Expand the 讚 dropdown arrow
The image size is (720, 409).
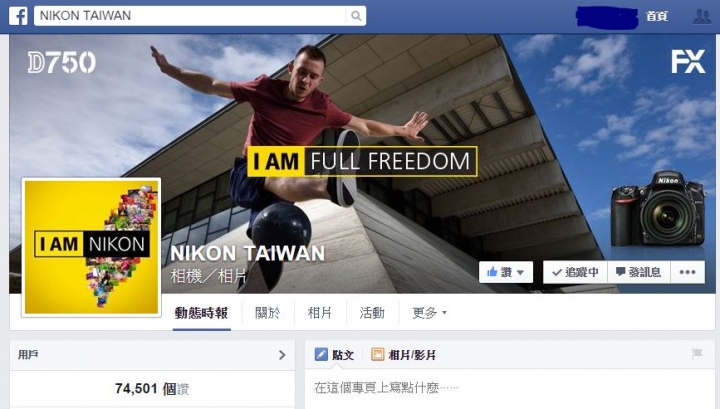[520, 273]
